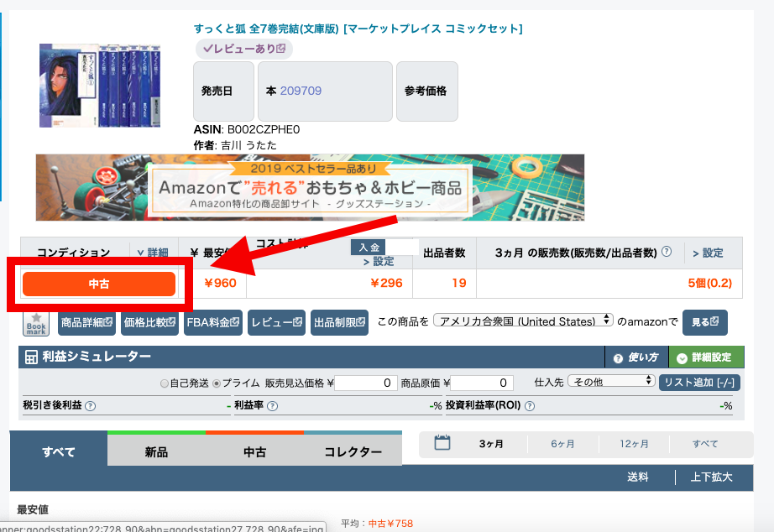Click the 販売見込価格 input field
Image resolution: width=774 pixels, height=532 pixels.
pos(366,383)
